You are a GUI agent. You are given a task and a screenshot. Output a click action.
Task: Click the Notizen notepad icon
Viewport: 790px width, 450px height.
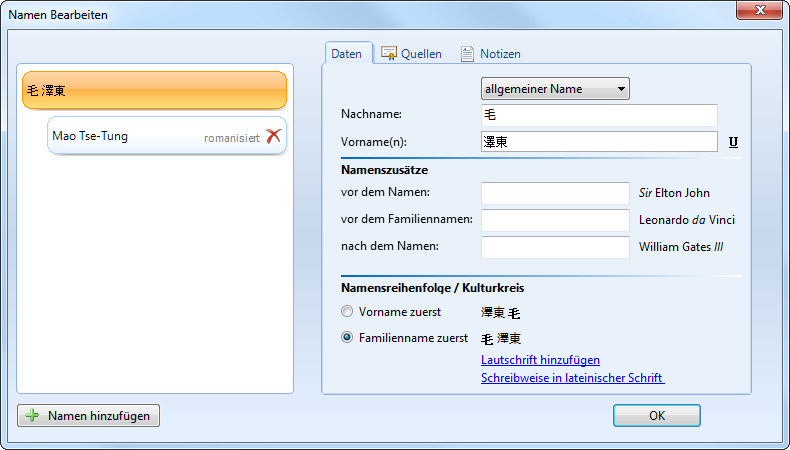(x=467, y=54)
